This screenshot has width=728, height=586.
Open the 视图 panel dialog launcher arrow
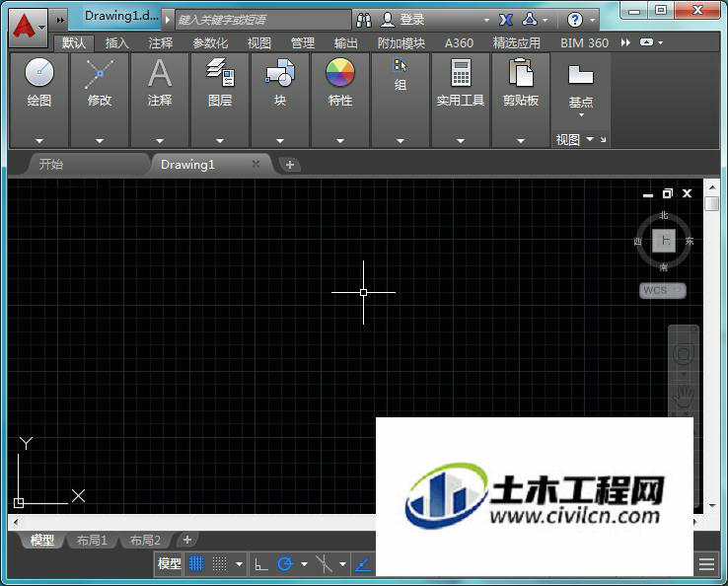pos(603,139)
